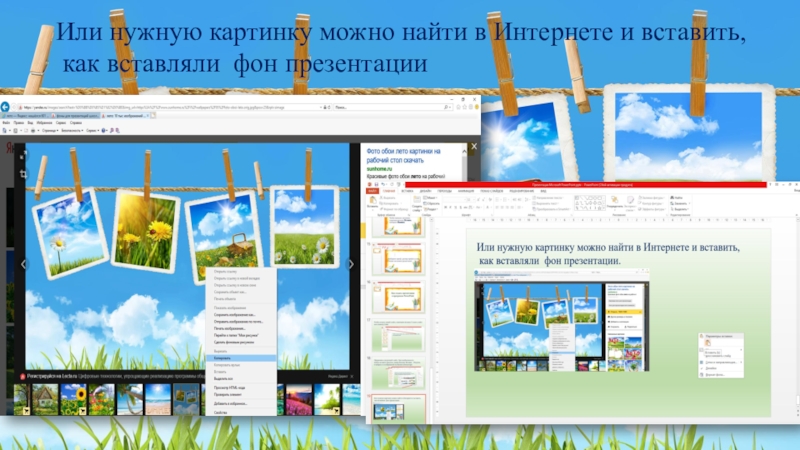Image resolution: width=800 pixels, height=450 pixels.
Task: Open the Справка menu in the browser
Action: coord(76,123)
